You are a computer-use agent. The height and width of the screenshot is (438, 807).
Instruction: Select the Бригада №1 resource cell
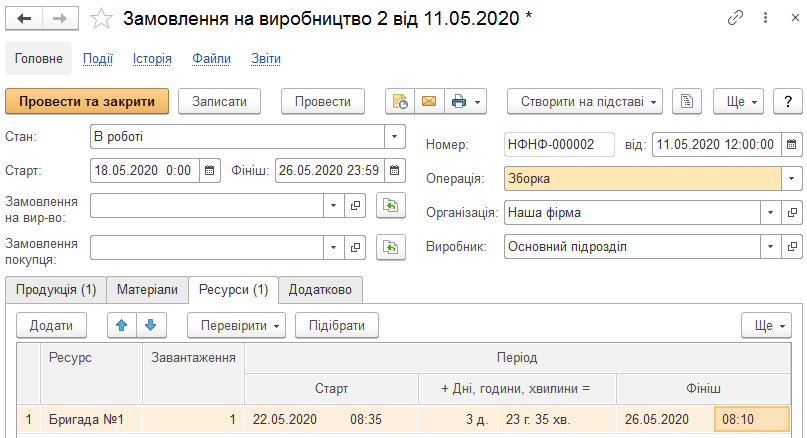[x=91, y=419]
